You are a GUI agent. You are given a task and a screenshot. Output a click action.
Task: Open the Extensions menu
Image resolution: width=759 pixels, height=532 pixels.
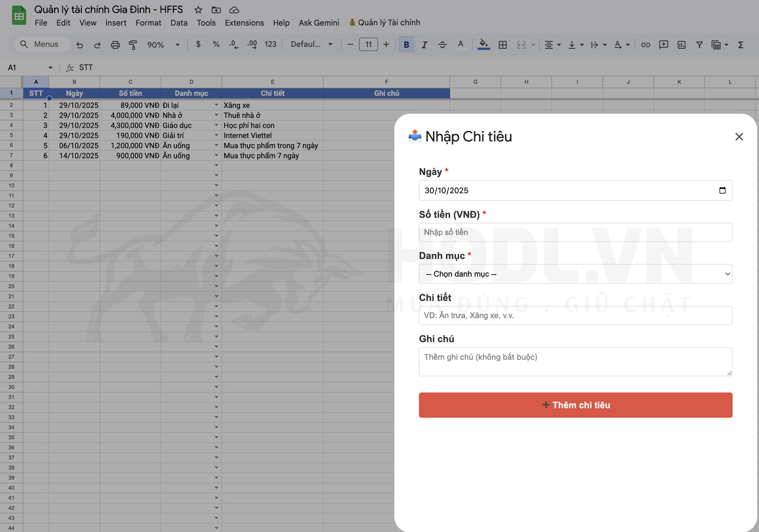pyautogui.click(x=244, y=23)
